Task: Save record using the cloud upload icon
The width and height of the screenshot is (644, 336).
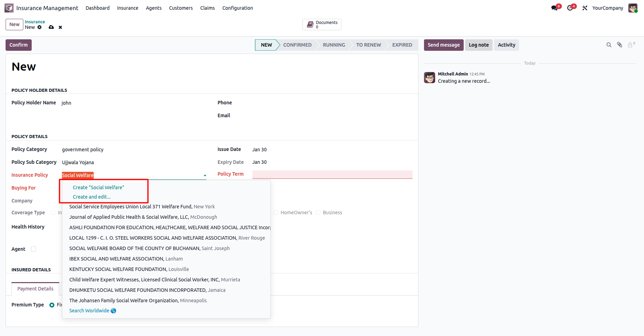Action: coord(51,27)
